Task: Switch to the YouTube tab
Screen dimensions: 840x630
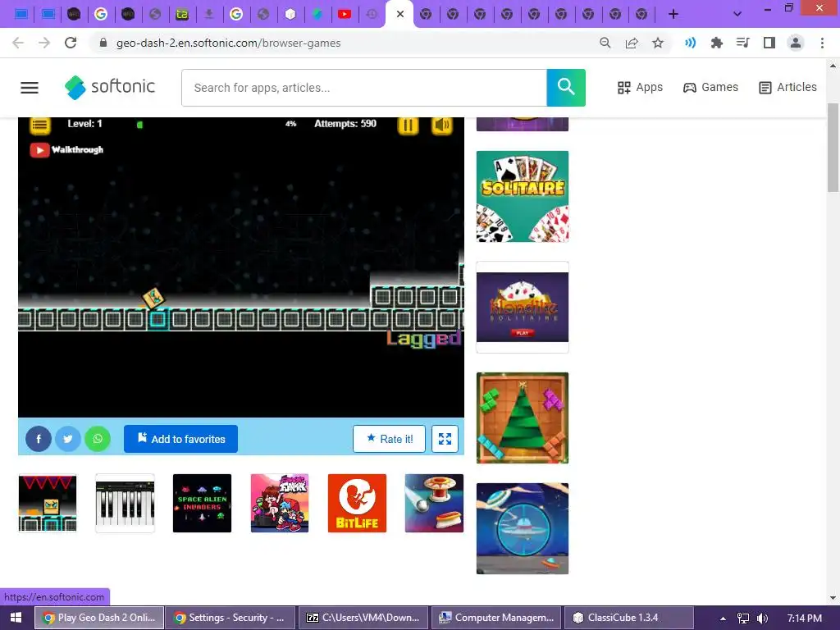Action: (x=345, y=14)
